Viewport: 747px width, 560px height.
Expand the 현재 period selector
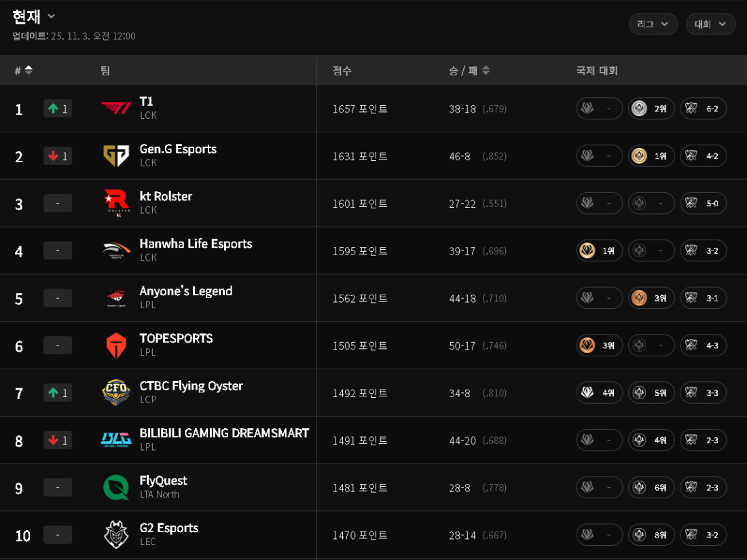point(34,16)
